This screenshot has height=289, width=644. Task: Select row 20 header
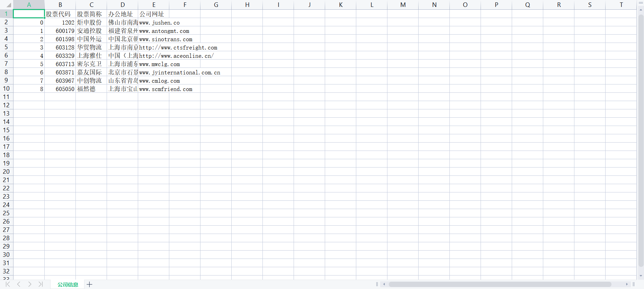point(6,172)
